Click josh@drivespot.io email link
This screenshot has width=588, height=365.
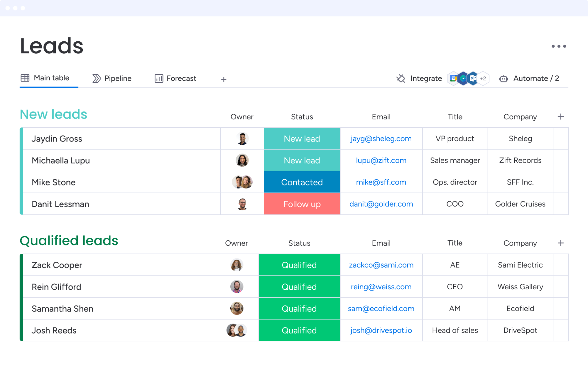(381, 330)
